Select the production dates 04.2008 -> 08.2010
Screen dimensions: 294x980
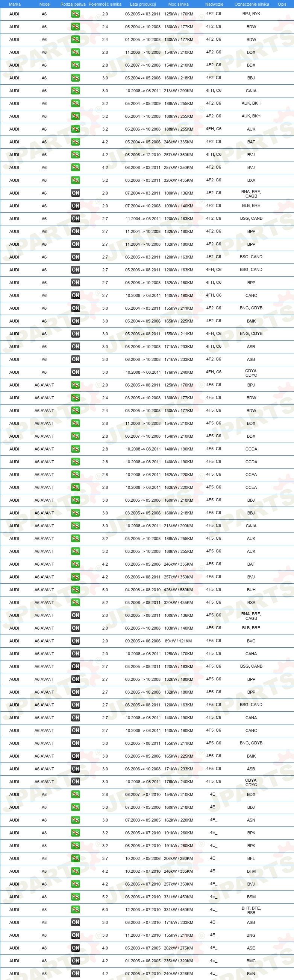(x=143, y=590)
